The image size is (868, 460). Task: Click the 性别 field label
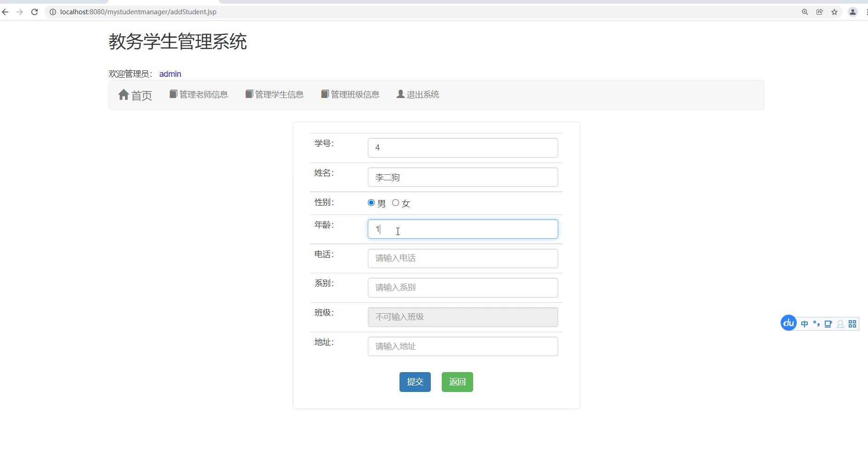(x=324, y=202)
